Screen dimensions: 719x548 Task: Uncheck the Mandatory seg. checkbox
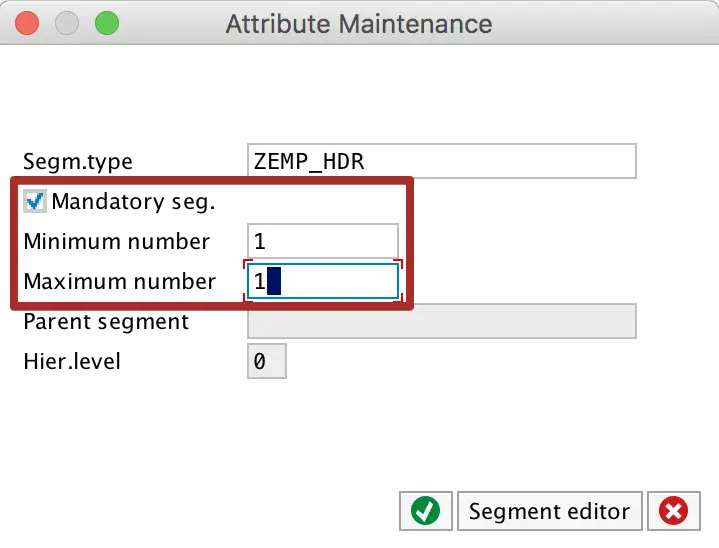pos(35,201)
